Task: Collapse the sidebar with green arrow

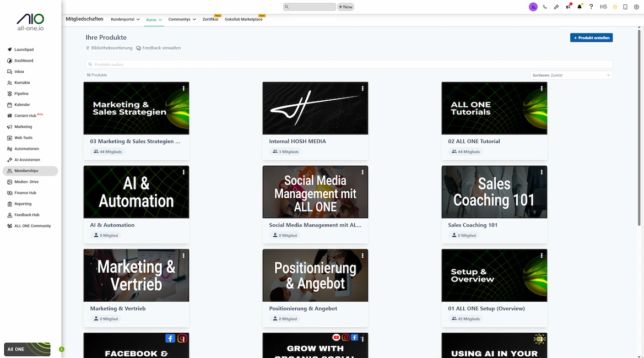Action: 62,349
